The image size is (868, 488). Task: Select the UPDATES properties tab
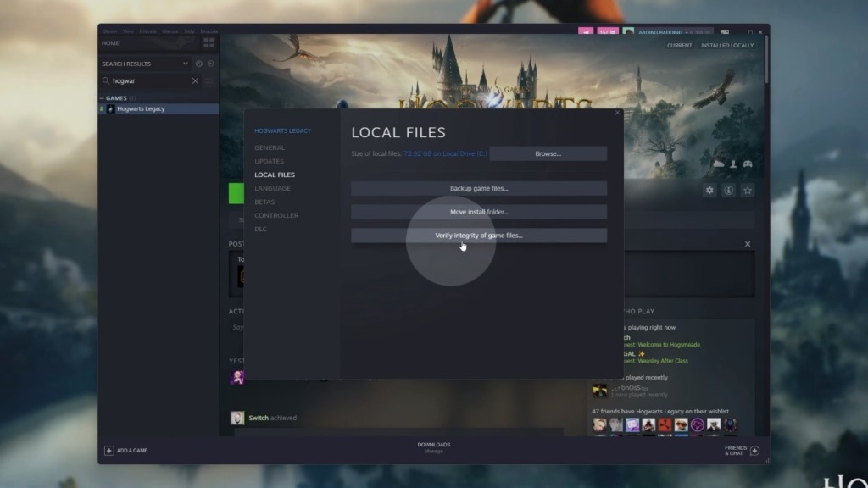pyautogui.click(x=269, y=161)
